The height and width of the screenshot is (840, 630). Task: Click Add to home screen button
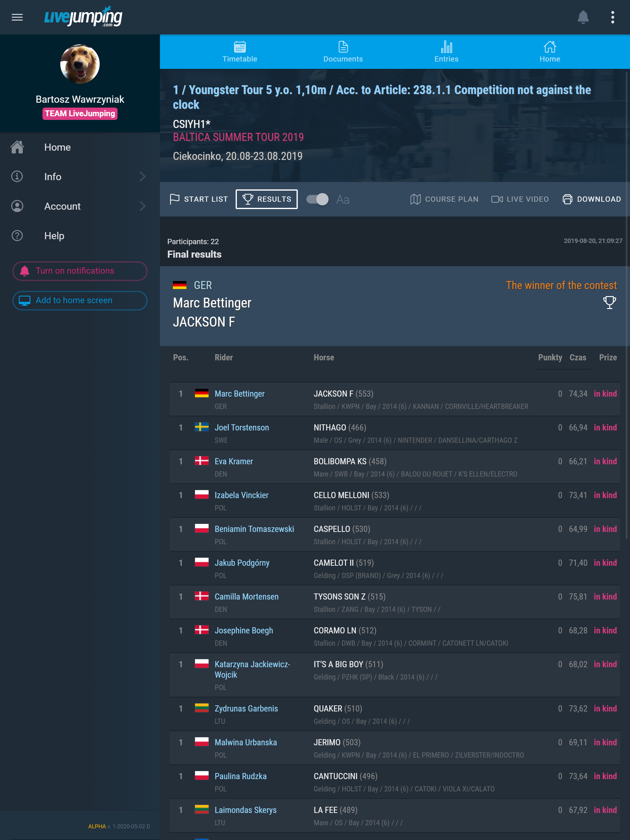(80, 300)
